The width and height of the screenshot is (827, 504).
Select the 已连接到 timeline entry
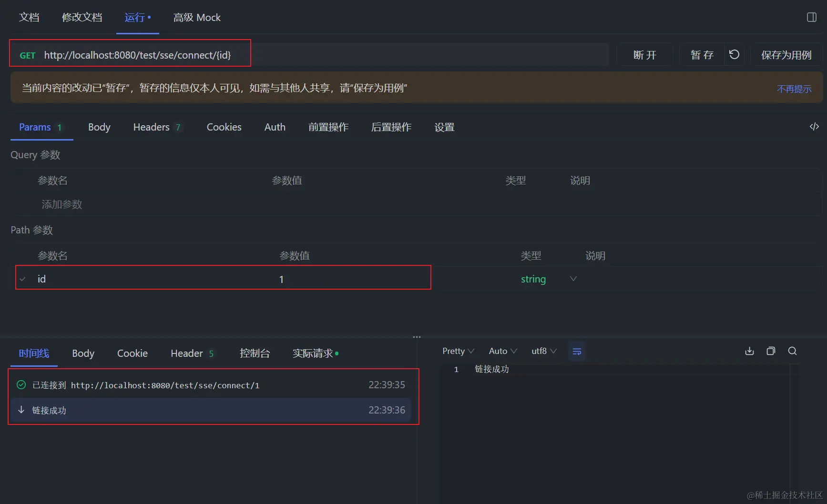coord(210,385)
